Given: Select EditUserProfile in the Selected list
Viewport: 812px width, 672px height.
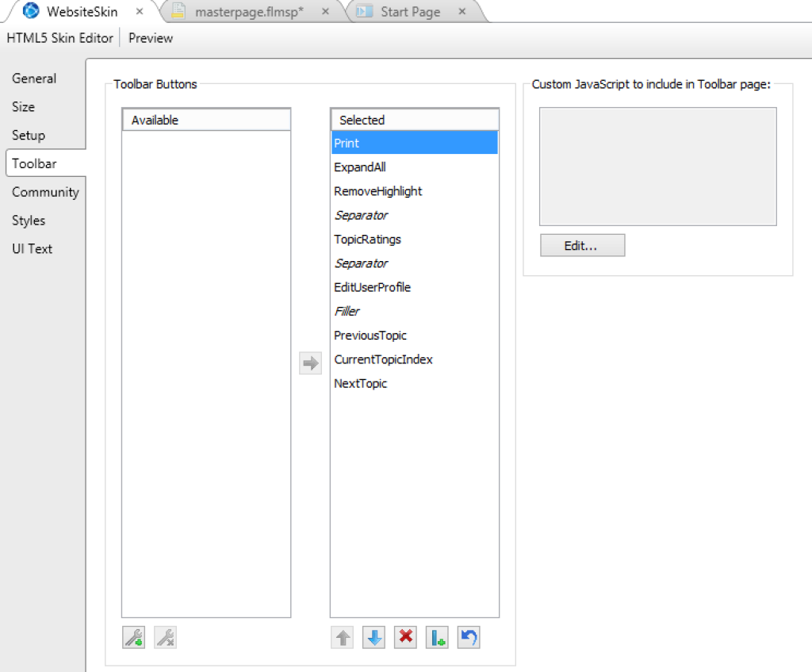Looking at the screenshot, I should (x=414, y=287).
